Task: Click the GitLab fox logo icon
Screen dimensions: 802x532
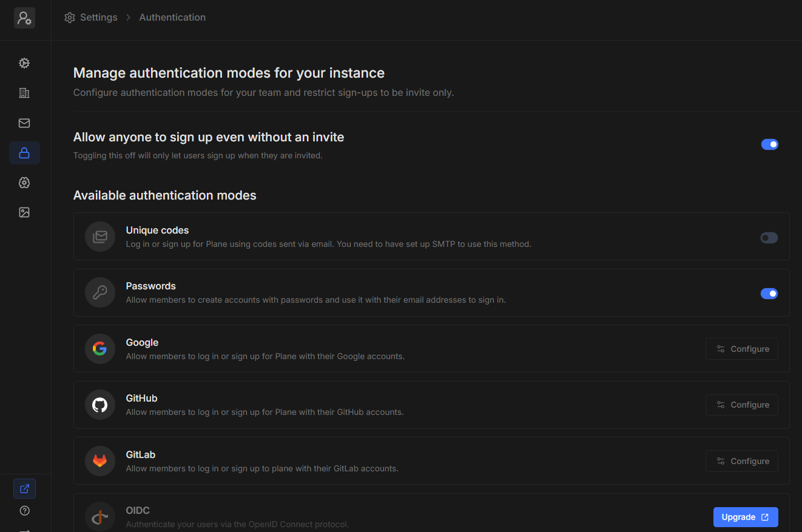Action: 100,461
